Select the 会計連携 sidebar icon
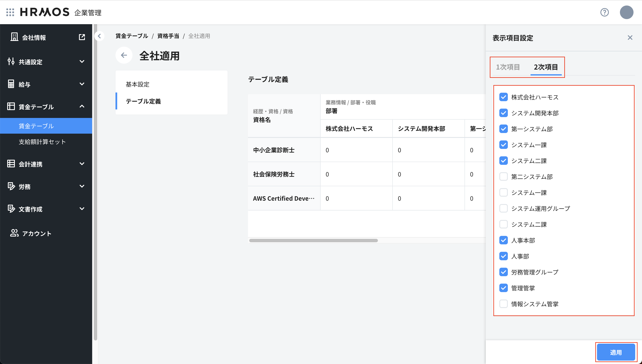The width and height of the screenshot is (642, 364). (x=11, y=164)
